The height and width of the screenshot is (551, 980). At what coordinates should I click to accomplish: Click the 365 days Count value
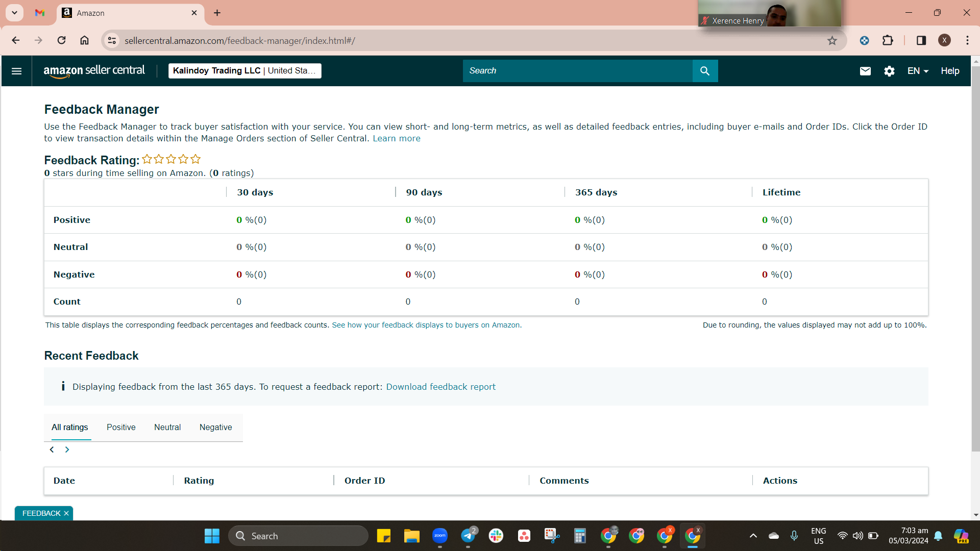click(x=577, y=302)
